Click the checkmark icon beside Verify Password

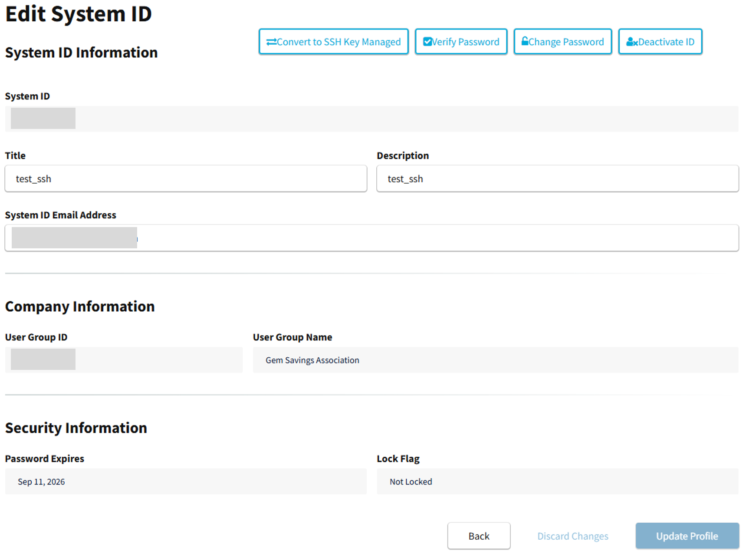[427, 42]
